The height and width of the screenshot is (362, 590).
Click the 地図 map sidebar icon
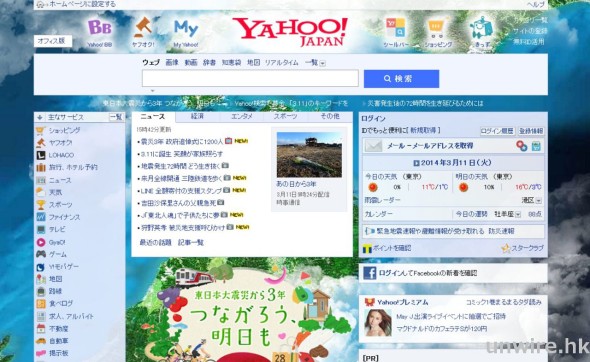[x=41, y=279]
